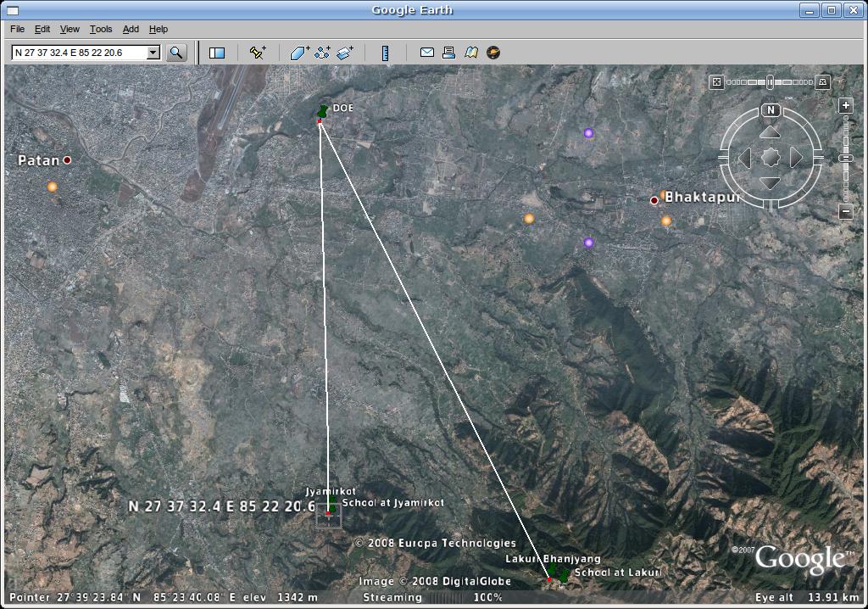The image size is (868, 609).
Task: Open the Tools menu
Action: coord(101,29)
